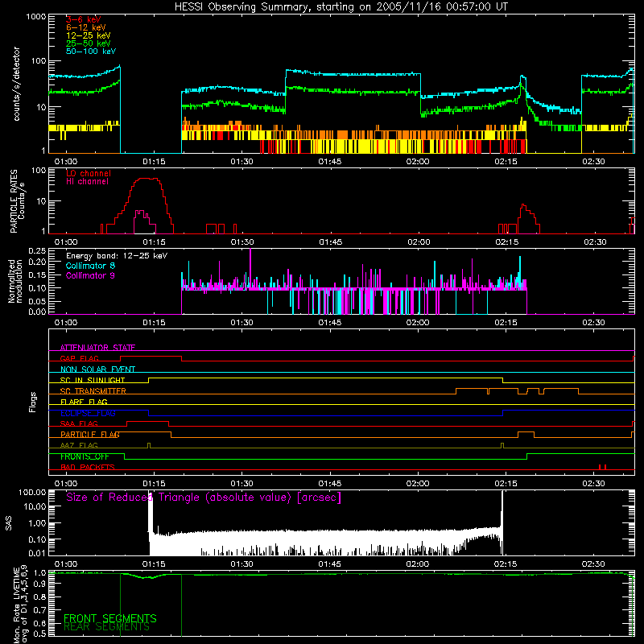Click the 0.25 tick on modulation axis
Viewport: 644px width, 644px height.
37,250
